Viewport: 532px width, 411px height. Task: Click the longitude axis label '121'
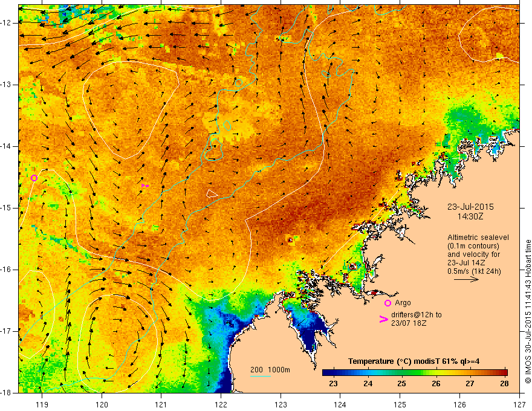[161, 404]
